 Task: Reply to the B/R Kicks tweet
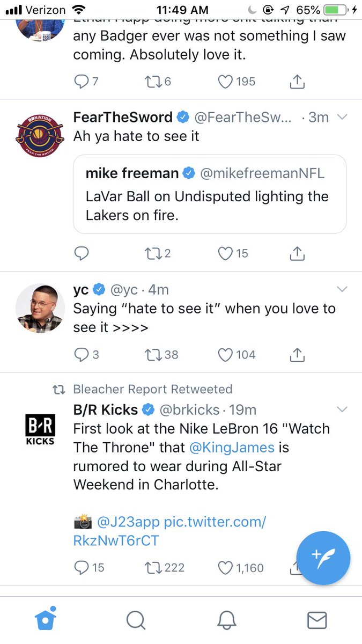click(81, 567)
